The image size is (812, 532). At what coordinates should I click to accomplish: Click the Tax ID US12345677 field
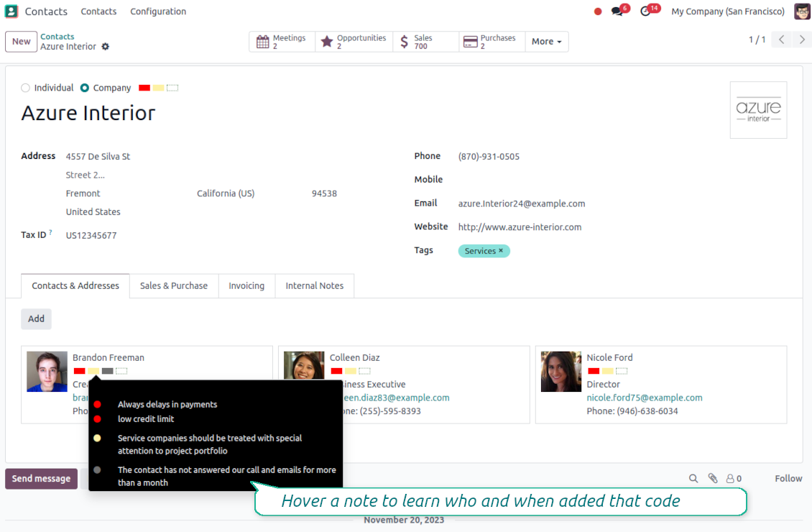91,235
